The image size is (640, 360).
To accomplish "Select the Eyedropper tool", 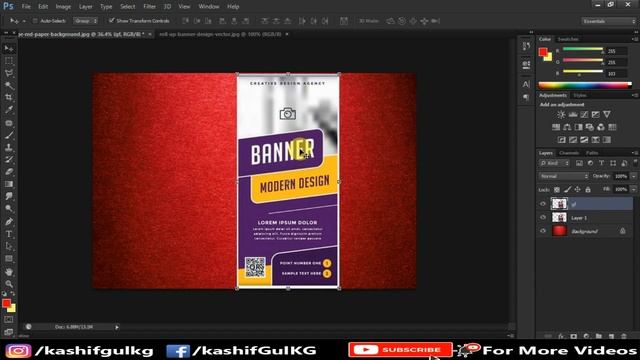I will 9,110.
